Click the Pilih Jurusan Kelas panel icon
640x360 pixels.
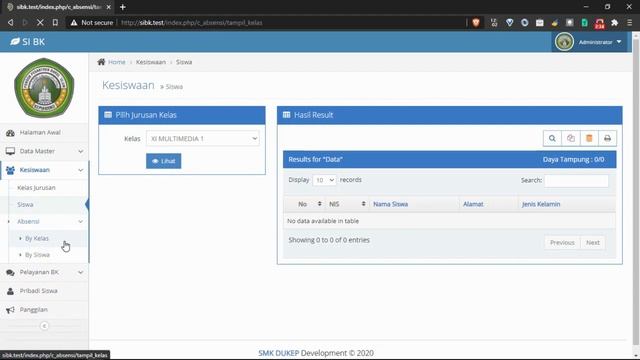pos(108,115)
